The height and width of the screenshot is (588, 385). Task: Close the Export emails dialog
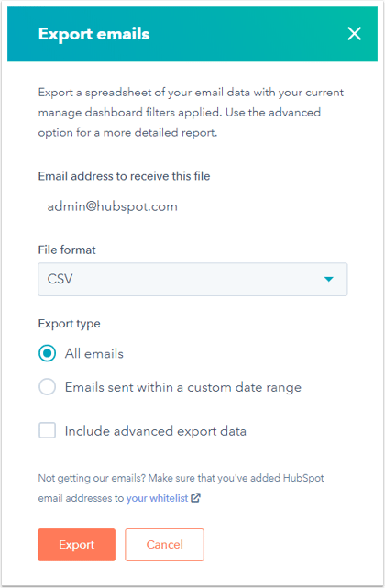coord(354,34)
